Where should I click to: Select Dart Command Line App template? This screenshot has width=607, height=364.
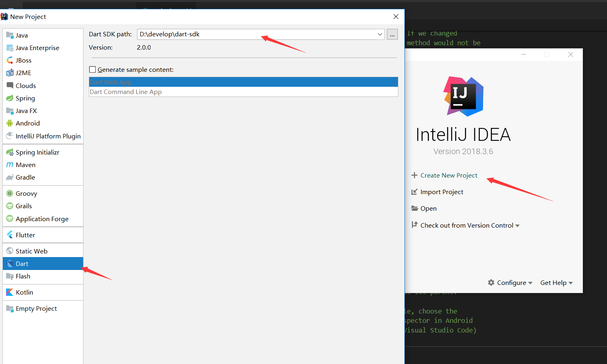[x=243, y=92]
